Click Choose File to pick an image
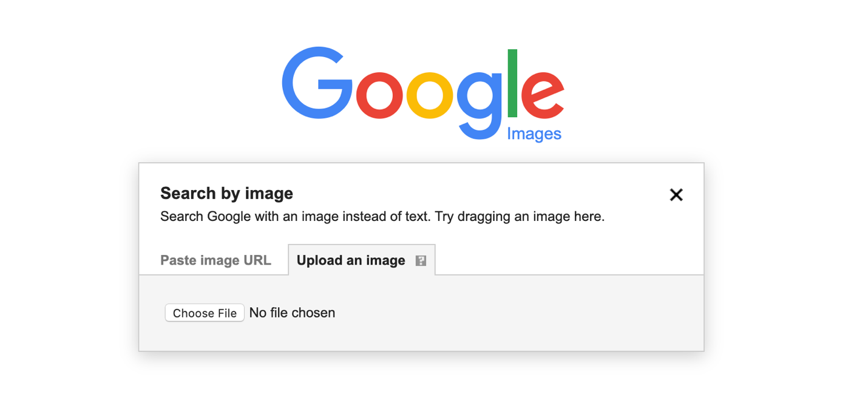The height and width of the screenshot is (400, 868). point(204,313)
